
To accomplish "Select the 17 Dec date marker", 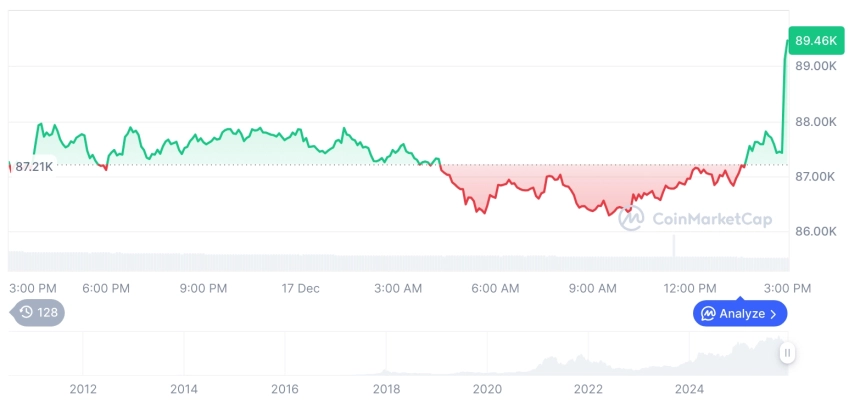I will point(301,288).
